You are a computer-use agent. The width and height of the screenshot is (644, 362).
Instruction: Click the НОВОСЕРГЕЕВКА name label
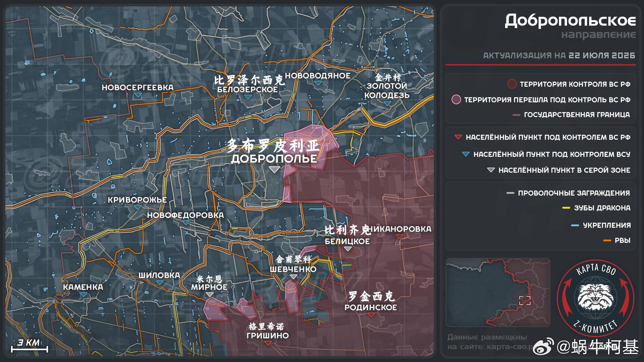[138, 87]
